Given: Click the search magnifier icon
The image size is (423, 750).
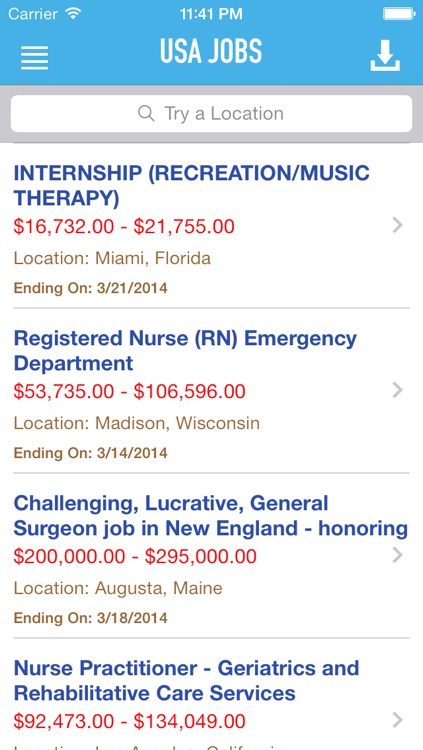Looking at the screenshot, I should coord(146,113).
